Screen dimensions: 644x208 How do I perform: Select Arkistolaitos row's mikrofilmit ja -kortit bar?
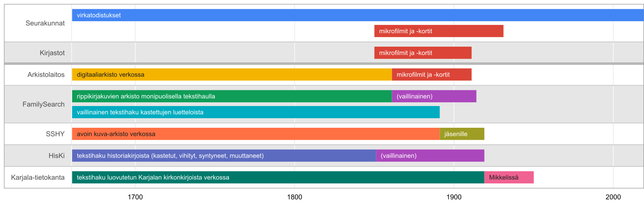pyautogui.click(x=431, y=75)
